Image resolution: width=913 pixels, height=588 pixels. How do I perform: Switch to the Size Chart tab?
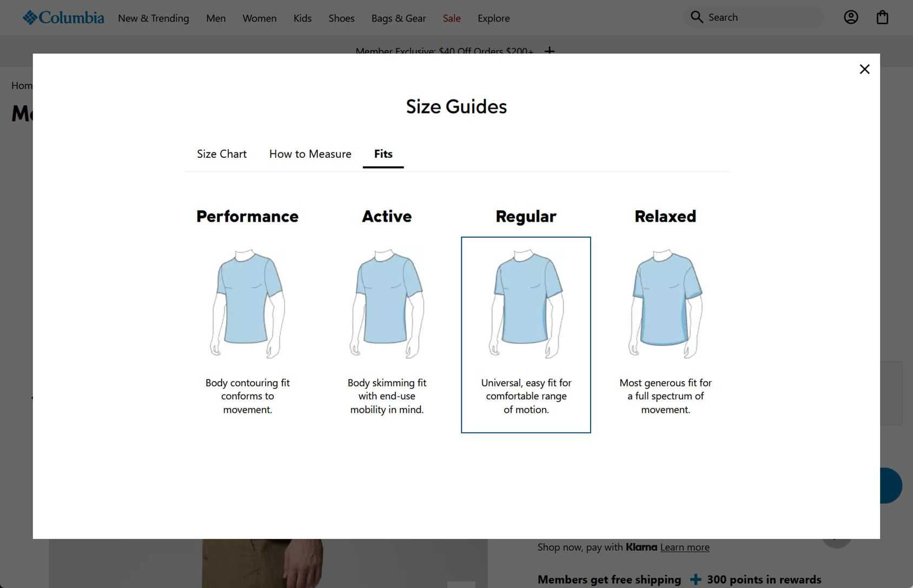pyautogui.click(x=222, y=154)
